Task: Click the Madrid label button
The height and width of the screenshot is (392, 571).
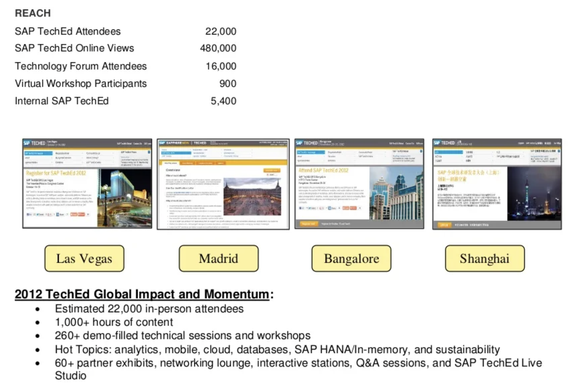Action: [219, 258]
